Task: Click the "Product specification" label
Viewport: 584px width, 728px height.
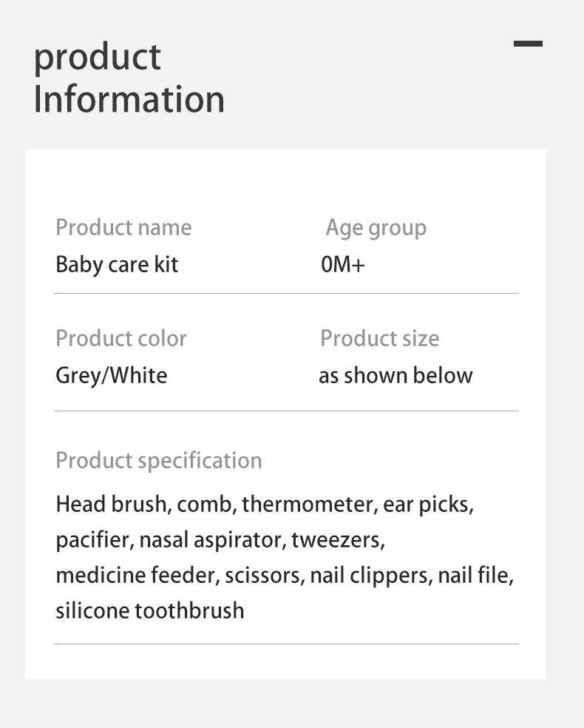Action: 159,460
